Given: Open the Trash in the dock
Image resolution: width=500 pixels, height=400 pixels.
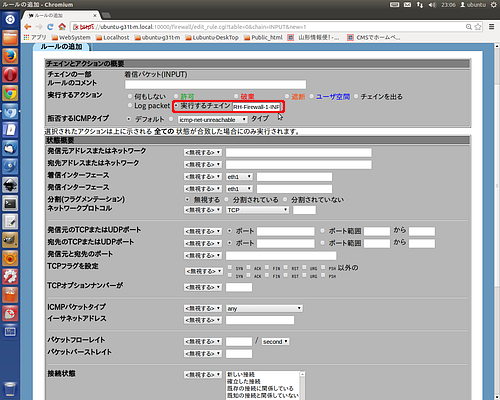Looking at the screenshot, I should [x=10, y=389].
